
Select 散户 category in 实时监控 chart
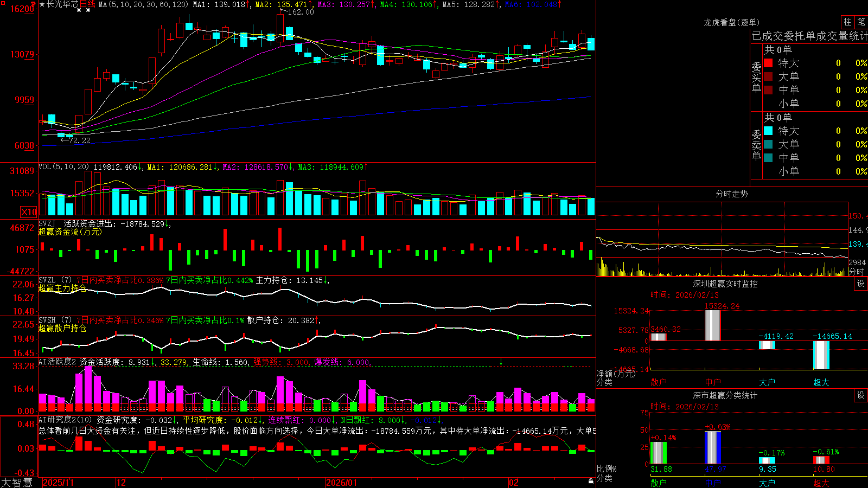point(659,382)
